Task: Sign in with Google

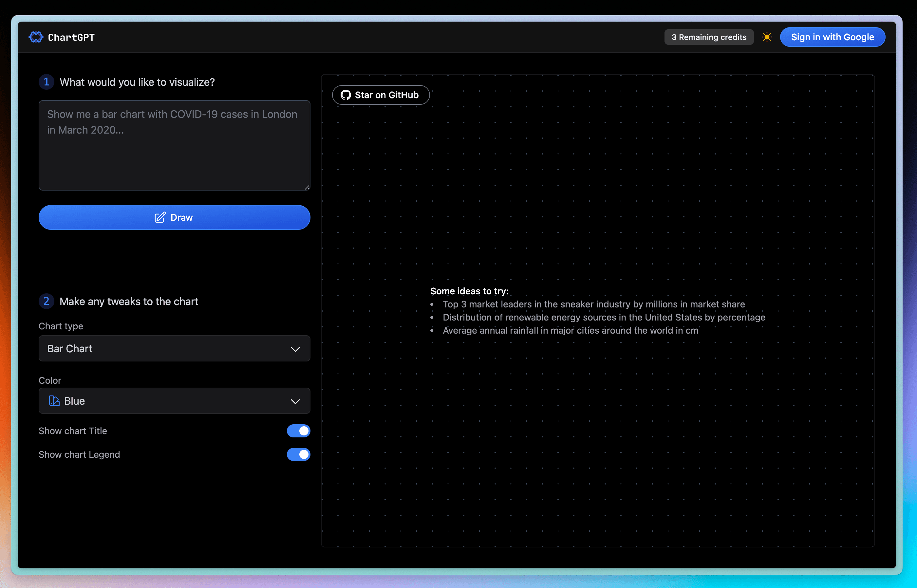Action: click(x=833, y=37)
